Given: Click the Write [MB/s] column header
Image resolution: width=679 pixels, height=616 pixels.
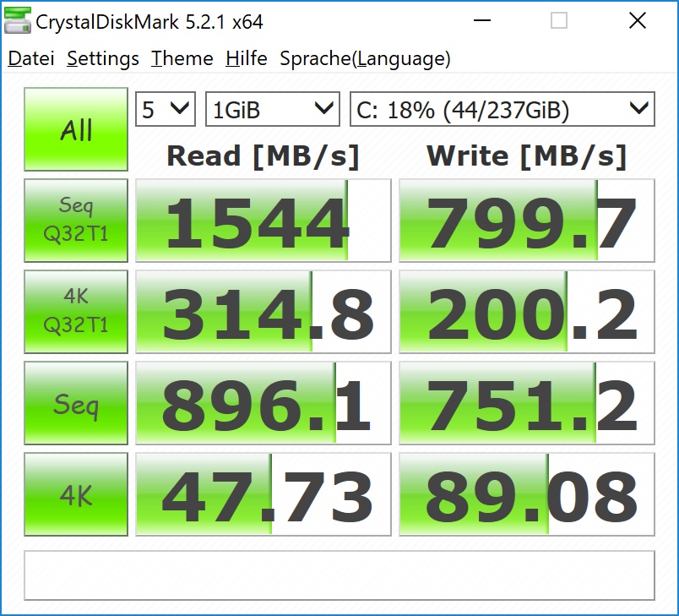Looking at the screenshot, I should tap(527, 156).
